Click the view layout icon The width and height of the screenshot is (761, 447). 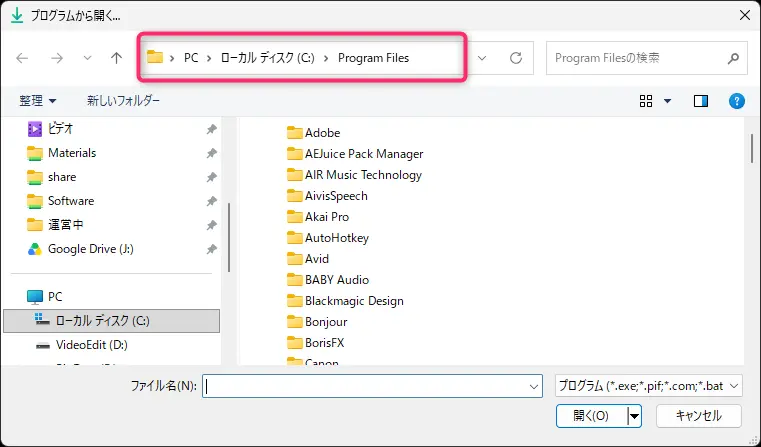[646, 101]
